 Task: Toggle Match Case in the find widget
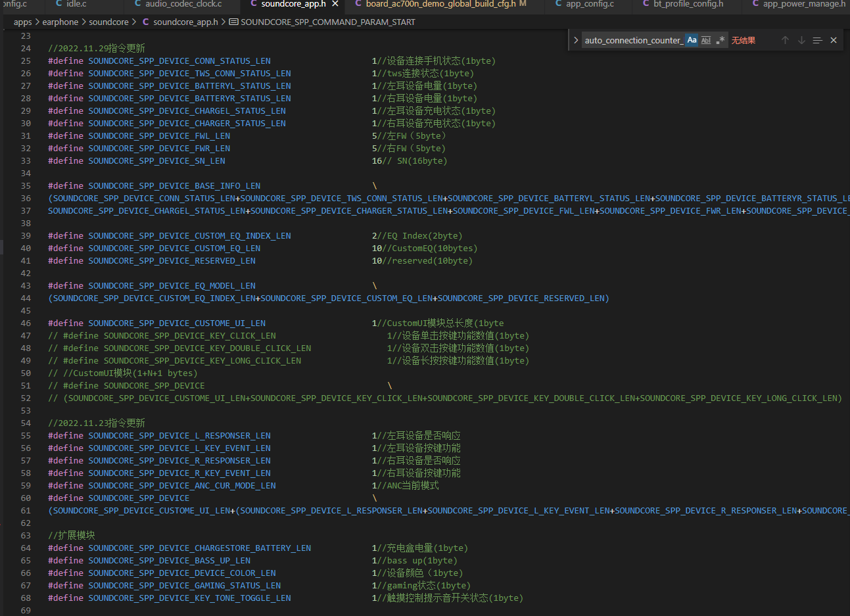[692, 40]
